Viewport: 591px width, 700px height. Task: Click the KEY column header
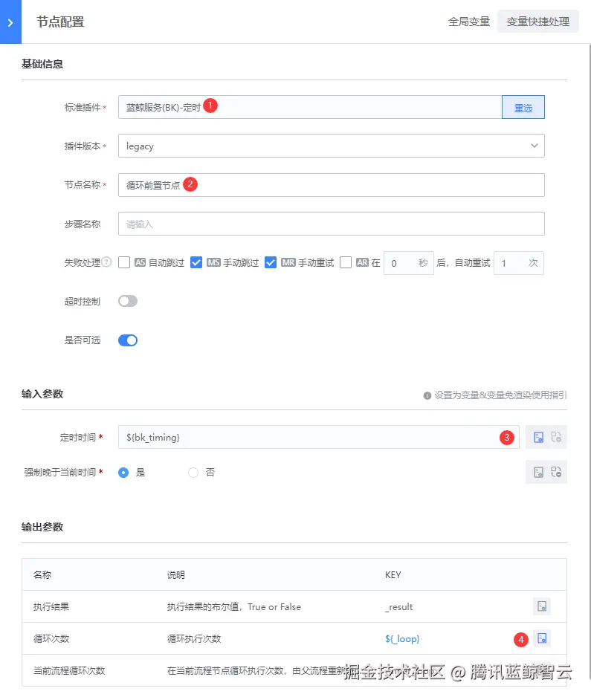[x=393, y=574]
